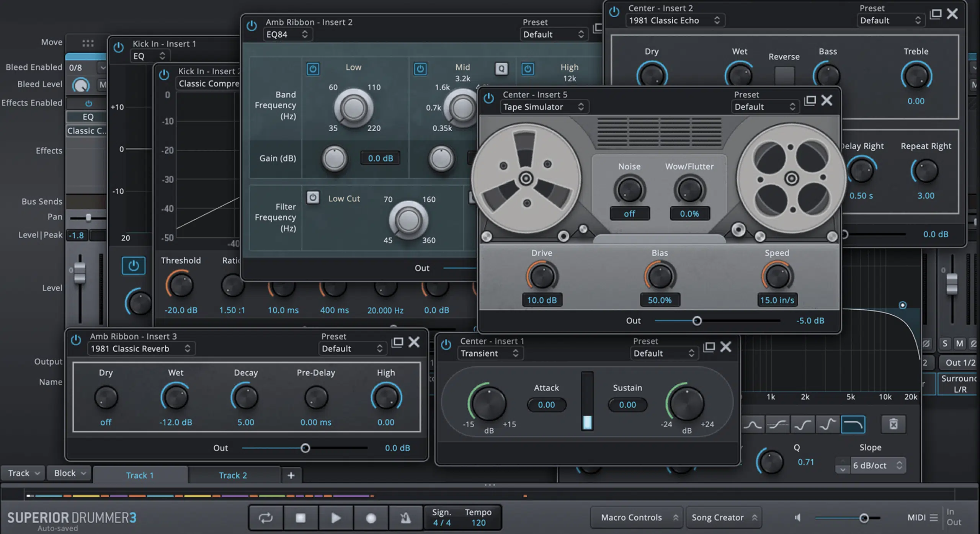Detach the 1981 Classic Reverb window icon
This screenshot has height=534, width=980.
(397, 342)
